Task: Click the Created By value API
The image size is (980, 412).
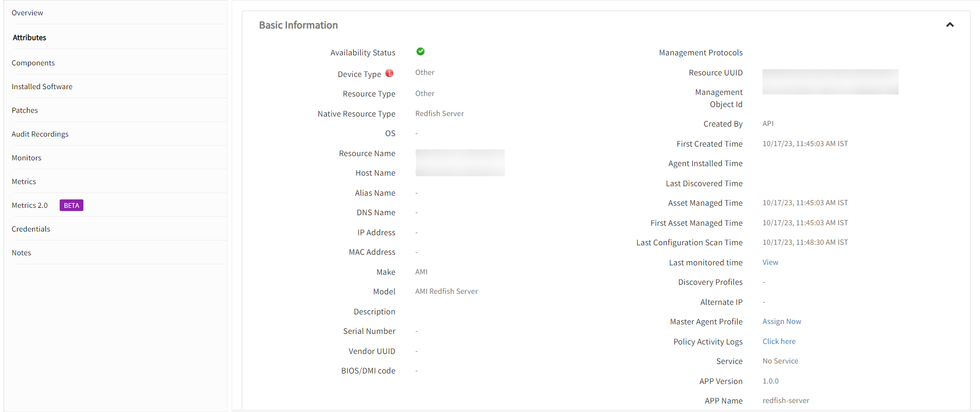Action: [768, 123]
